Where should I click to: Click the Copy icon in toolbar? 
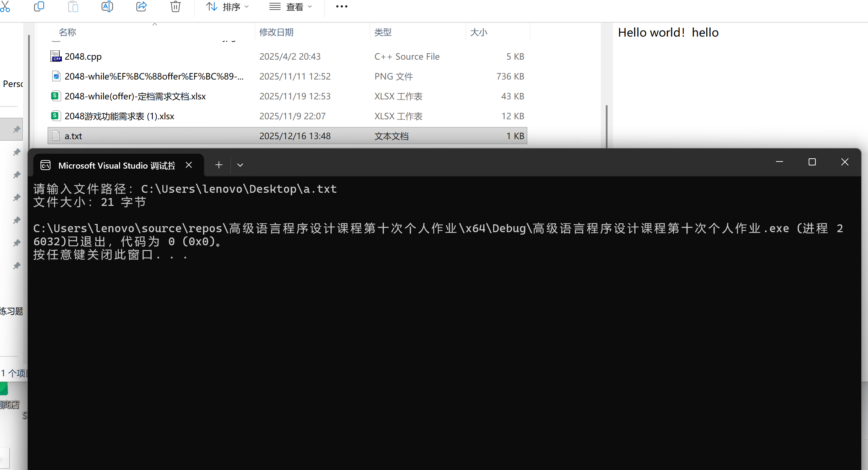point(39,6)
